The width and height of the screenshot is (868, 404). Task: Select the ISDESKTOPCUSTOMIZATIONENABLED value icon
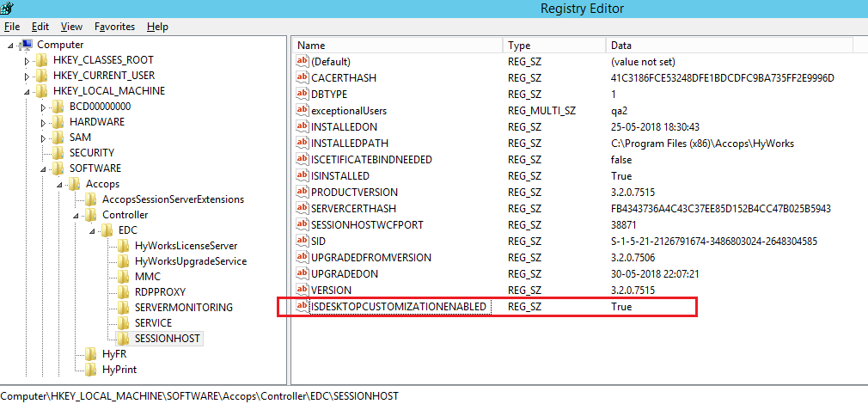pyautogui.click(x=302, y=307)
